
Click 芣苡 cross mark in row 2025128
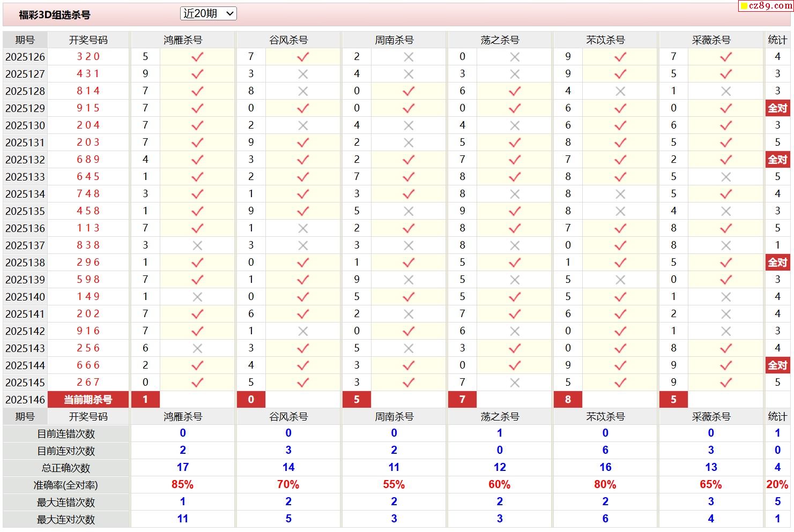(620, 91)
